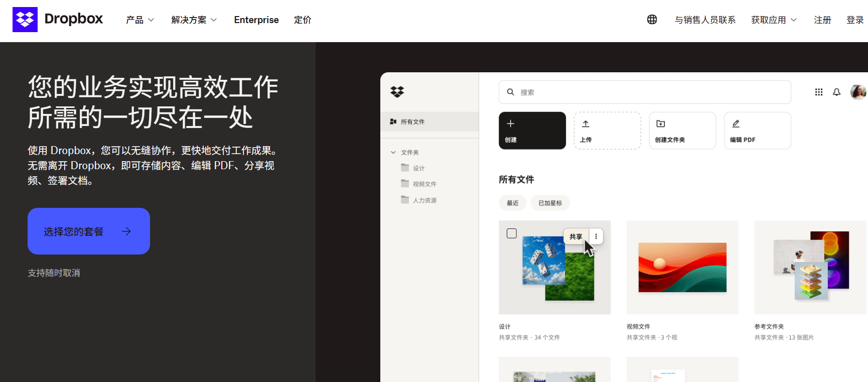
Task: Click the 选择您的套餐 button
Action: (89, 231)
